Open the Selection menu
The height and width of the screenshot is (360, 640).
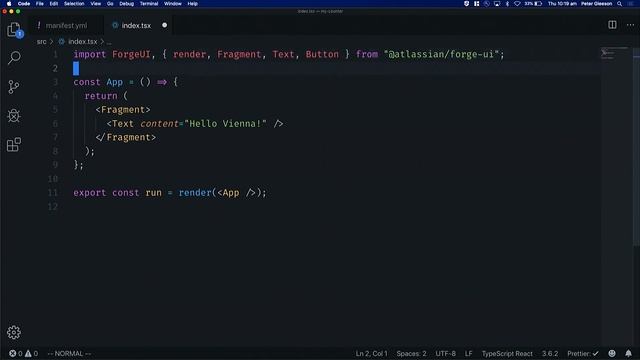(74, 4)
